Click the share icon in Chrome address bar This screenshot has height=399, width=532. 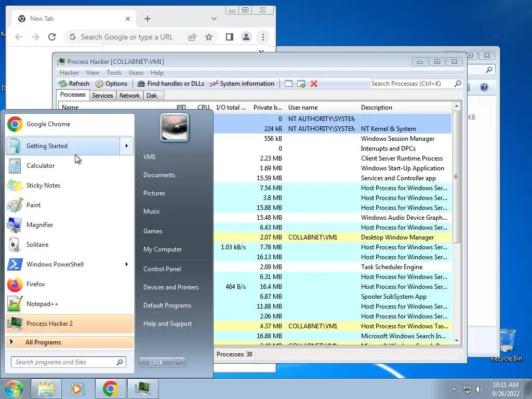pyautogui.click(x=192, y=37)
